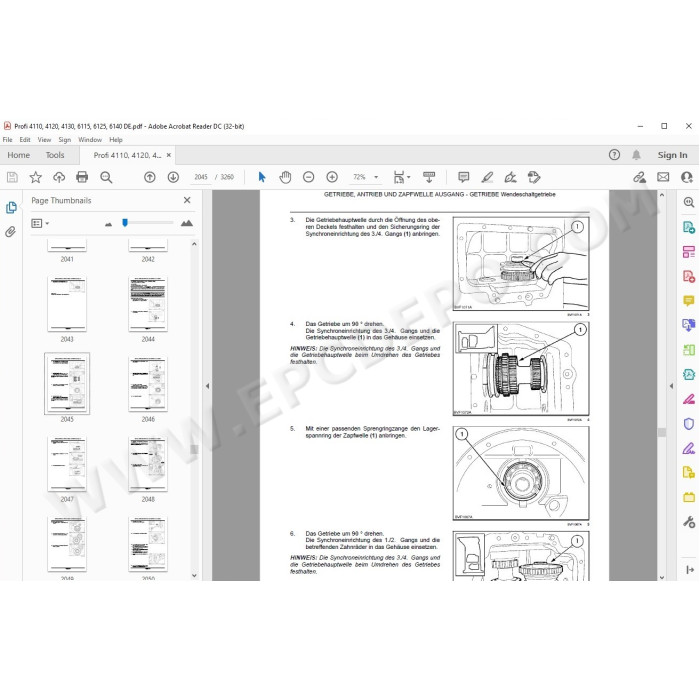Open share with others icon
The width and height of the screenshot is (700, 700).
click(687, 177)
